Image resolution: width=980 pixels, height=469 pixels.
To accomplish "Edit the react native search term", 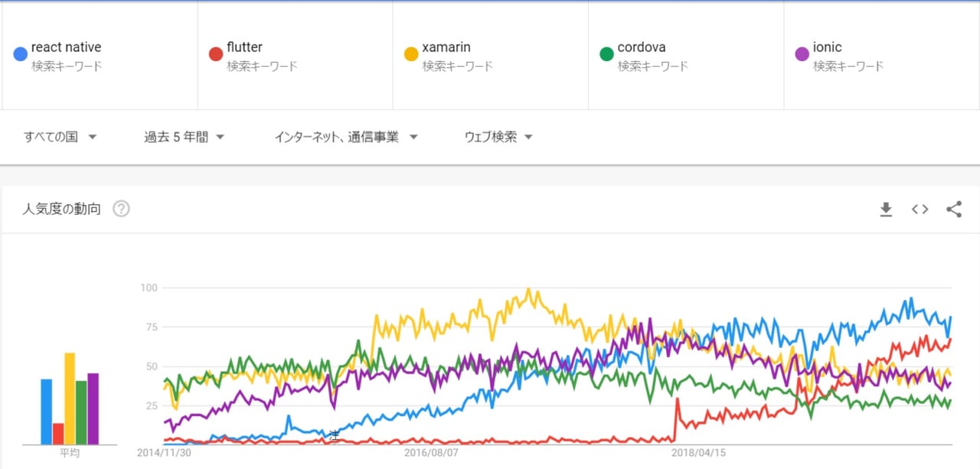I will point(66,47).
